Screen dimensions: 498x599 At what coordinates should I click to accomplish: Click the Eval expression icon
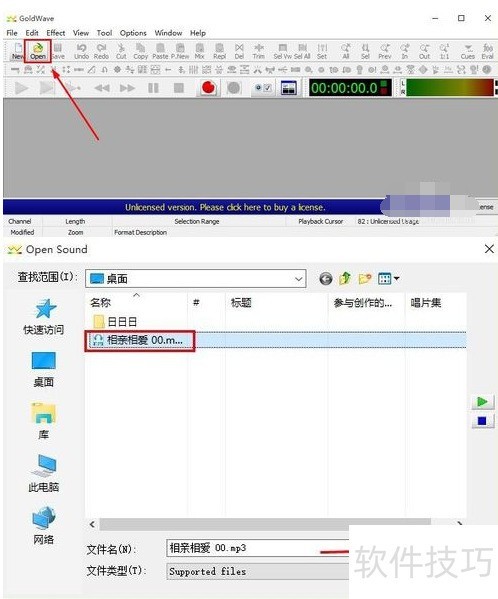click(x=488, y=51)
